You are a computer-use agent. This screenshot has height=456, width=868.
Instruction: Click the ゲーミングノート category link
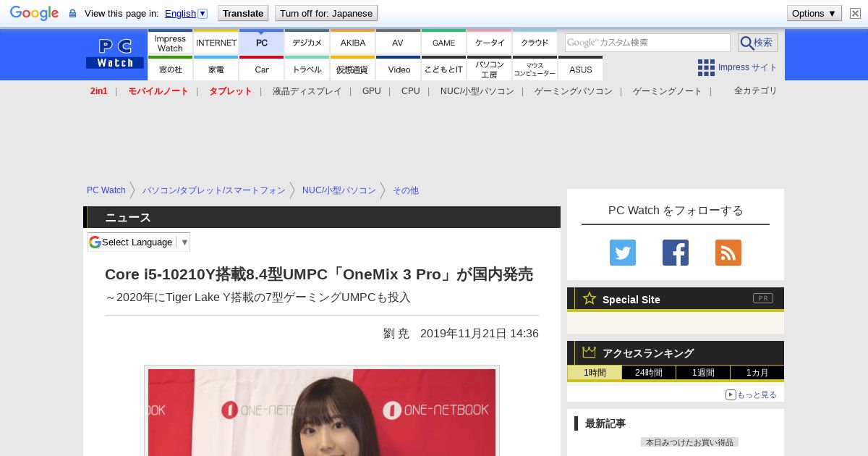point(668,91)
